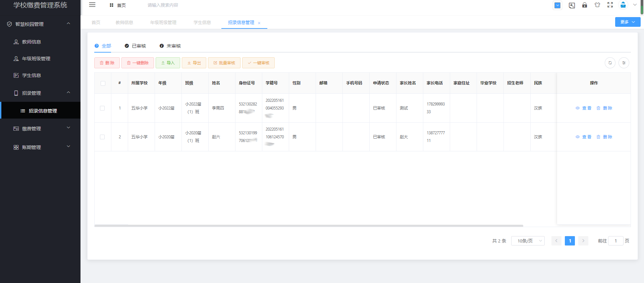Image resolution: width=644 pixels, height=283 pixels.
Task: Click the user avatar icon
Action: 623,5
